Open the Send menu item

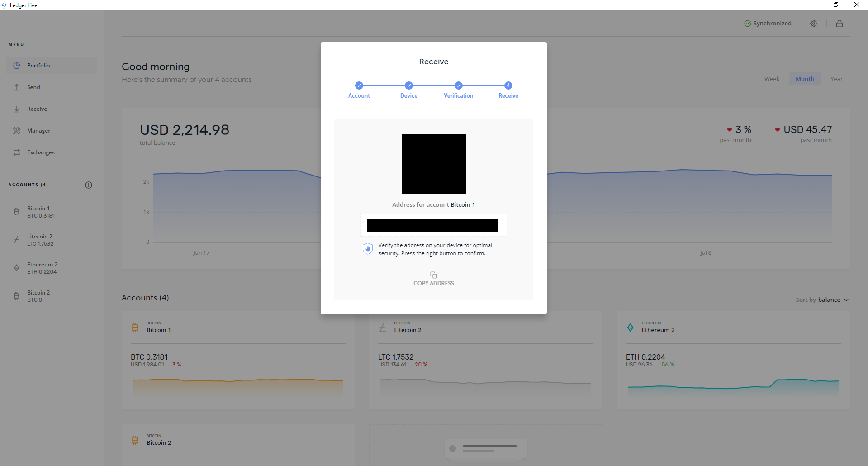click(51, 87)
